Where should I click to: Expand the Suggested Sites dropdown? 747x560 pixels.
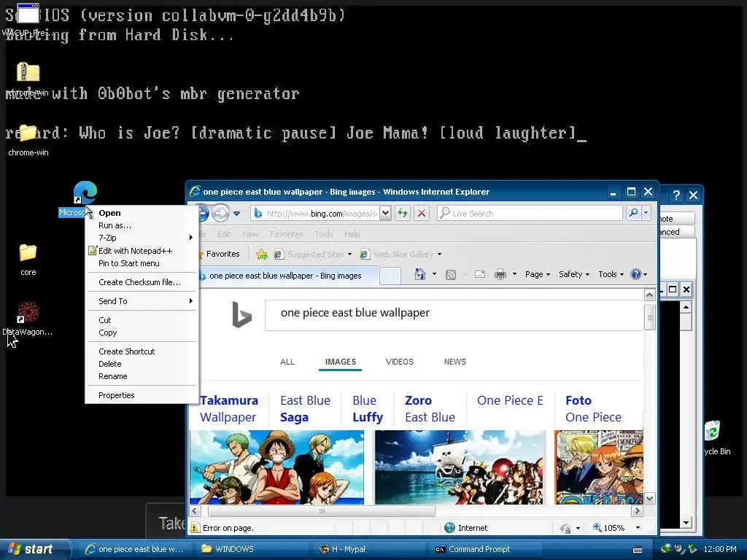tap(349, 254)
